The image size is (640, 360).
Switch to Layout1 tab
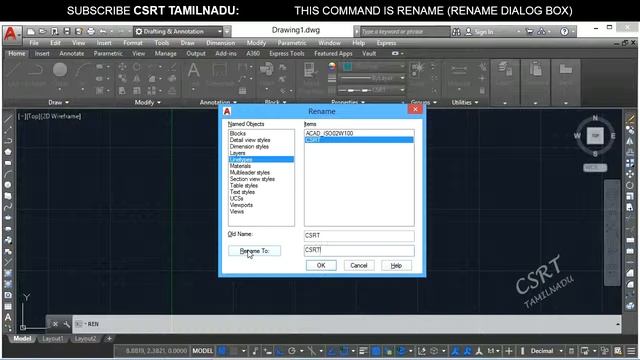click(x=53, y=339)
